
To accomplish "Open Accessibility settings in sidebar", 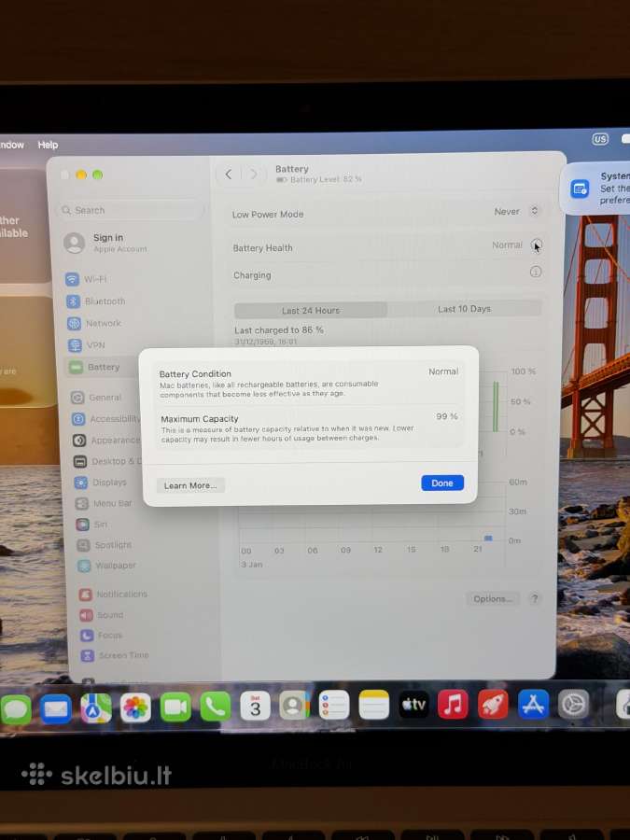I will (x=106, y=419).
